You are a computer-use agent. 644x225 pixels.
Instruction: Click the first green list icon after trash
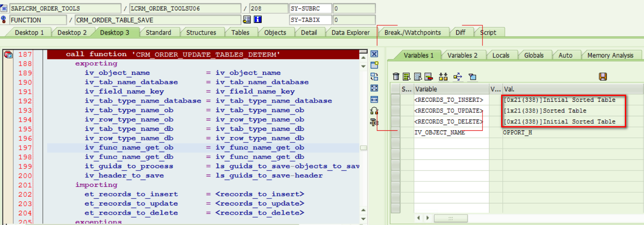406,76
